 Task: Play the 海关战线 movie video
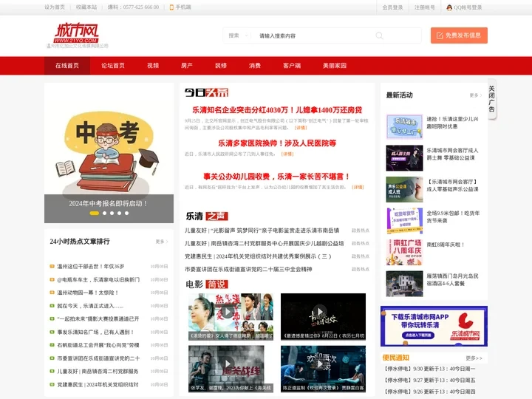tap(231, 369)
